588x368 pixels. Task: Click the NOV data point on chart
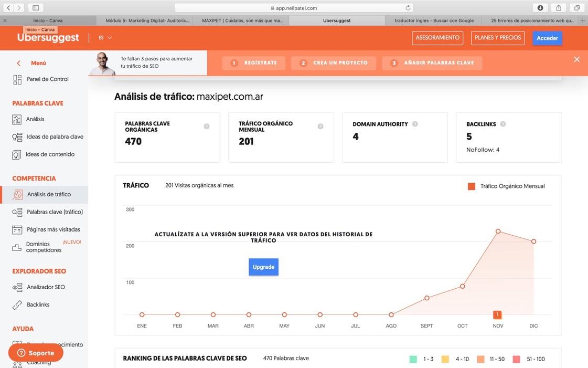(498, 232)
